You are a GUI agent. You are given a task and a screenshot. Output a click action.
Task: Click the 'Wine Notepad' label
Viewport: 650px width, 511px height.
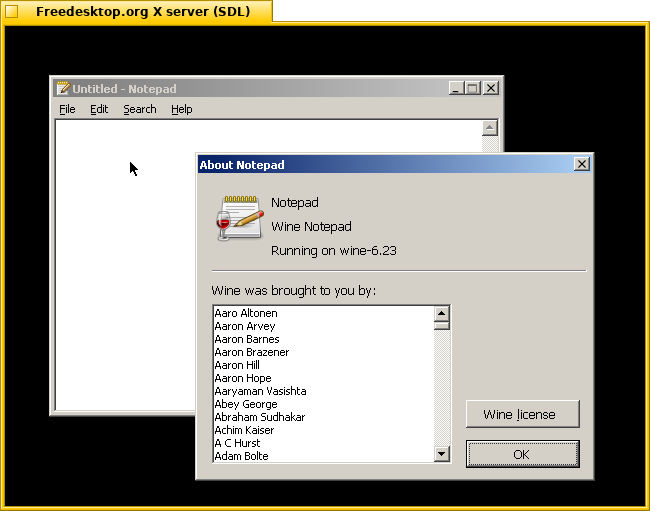click(311, 227)
